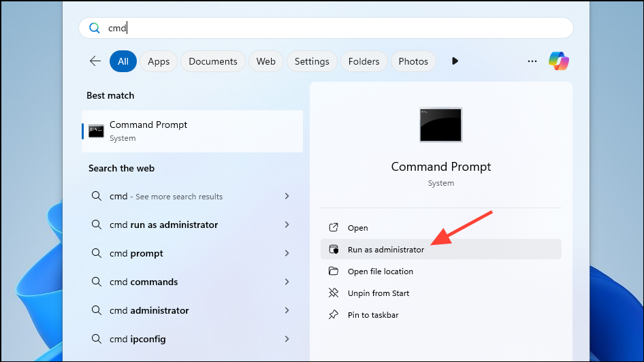Select the cmd commands web suggestion
The height and width of the screenshot is (362, 644).
192,282
